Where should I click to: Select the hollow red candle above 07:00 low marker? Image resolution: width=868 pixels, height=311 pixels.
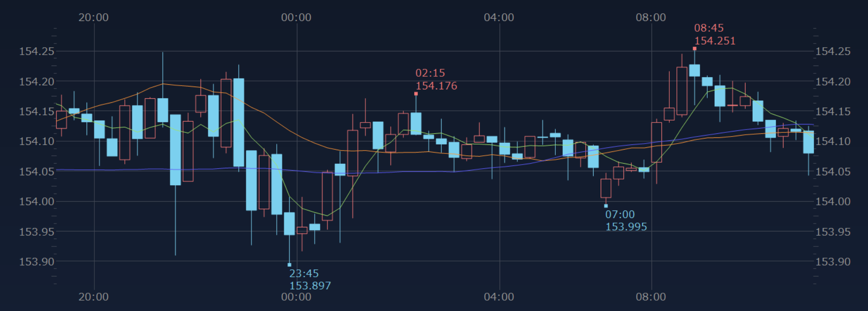coord(606,188)
